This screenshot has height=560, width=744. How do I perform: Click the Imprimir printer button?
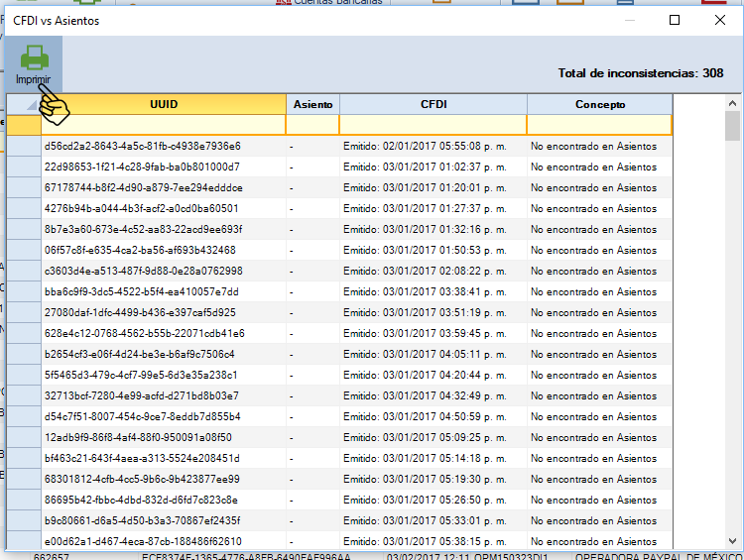pyautogui.click(x=33, y=64)
